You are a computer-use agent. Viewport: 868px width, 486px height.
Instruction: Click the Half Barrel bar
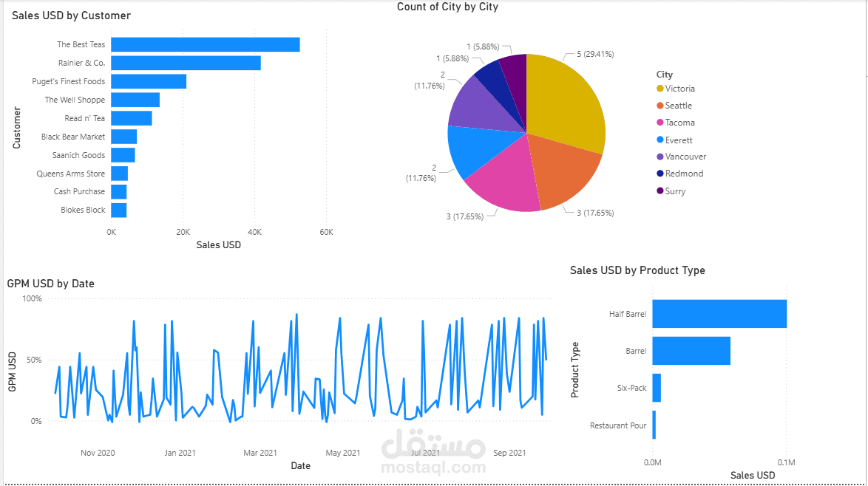click(x=717, y=313)
